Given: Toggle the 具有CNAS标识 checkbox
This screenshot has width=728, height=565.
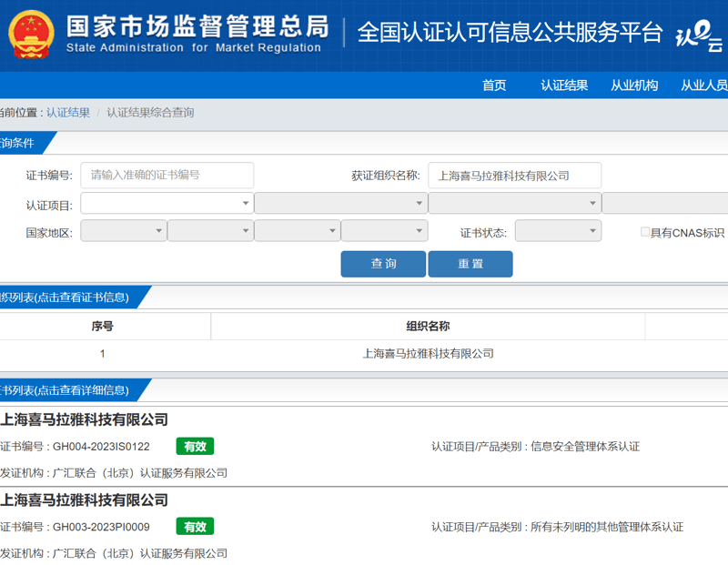Looking at the screenshot, I should click(645, 232).
